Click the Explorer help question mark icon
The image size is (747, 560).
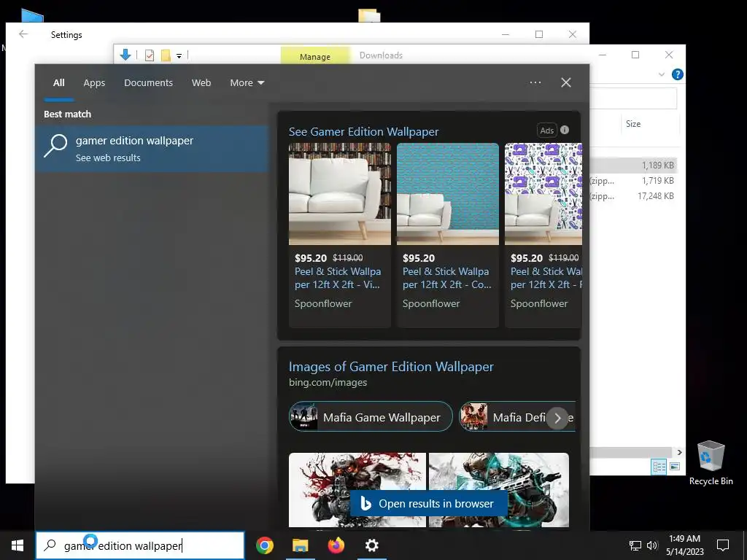[677, 74]
